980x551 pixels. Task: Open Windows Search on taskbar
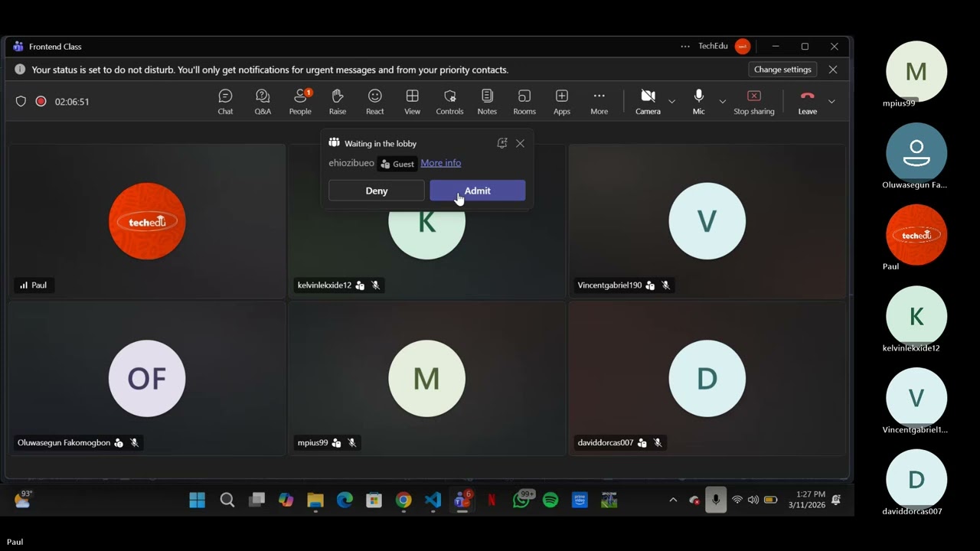point(227,500)
